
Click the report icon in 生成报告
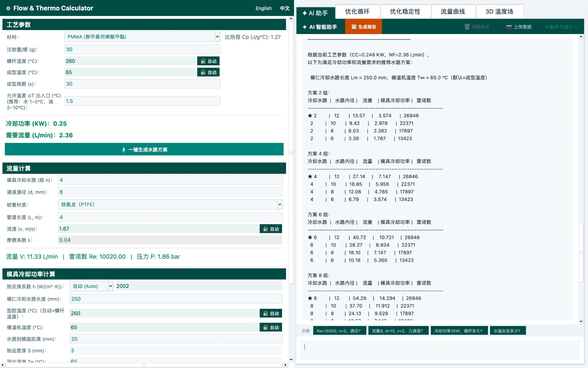[354, 27]
